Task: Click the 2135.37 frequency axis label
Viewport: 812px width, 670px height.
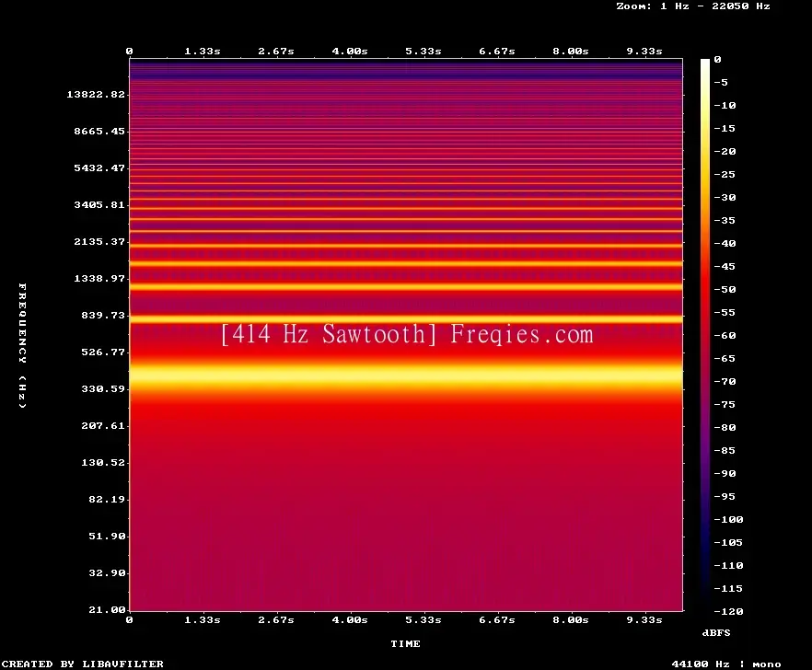Action: pyautogui.click(x=99, y=241)
